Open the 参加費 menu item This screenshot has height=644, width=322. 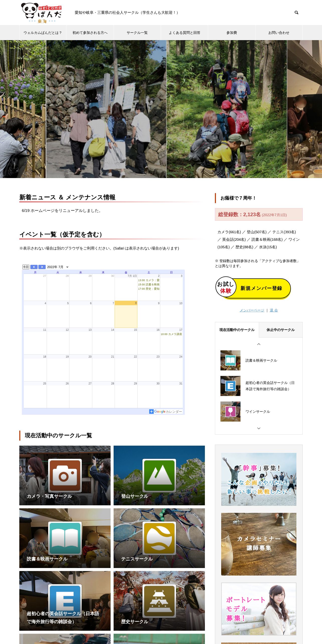click(232, 33)
